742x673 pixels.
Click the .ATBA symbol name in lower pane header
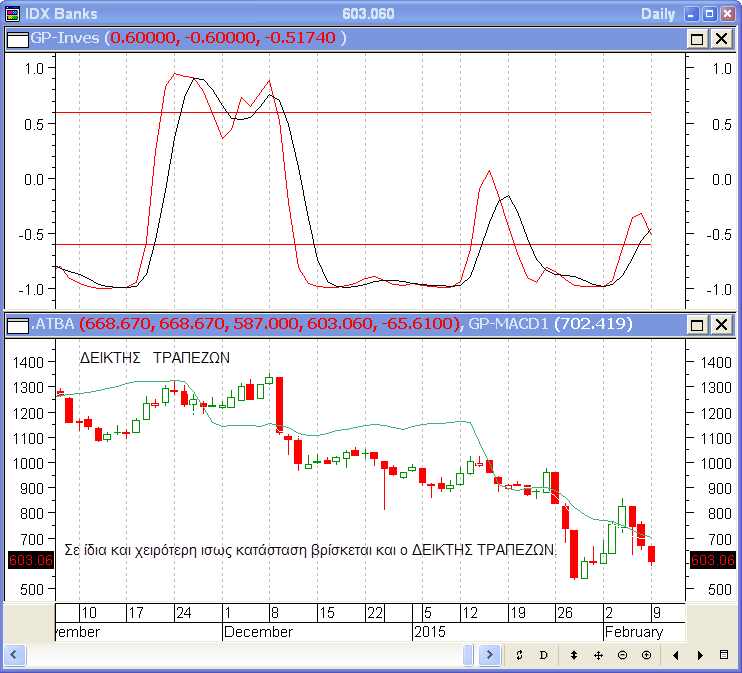pos(53,324)
